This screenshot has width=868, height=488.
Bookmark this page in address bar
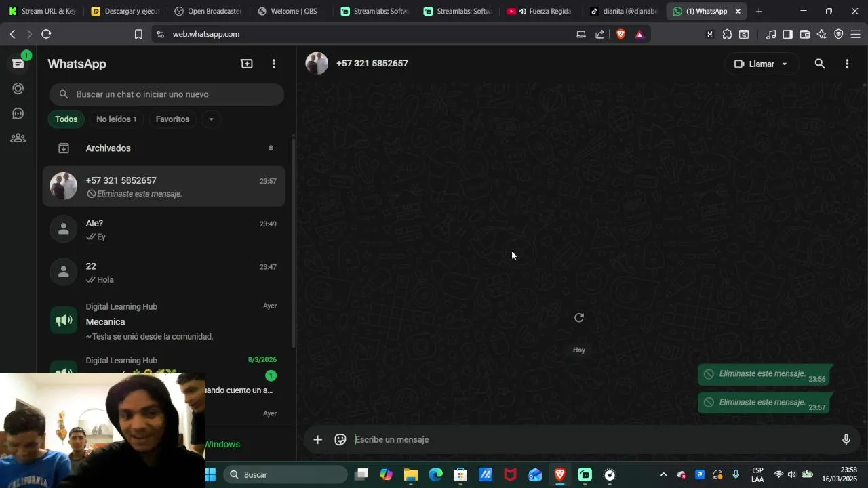tap(138, 34)
